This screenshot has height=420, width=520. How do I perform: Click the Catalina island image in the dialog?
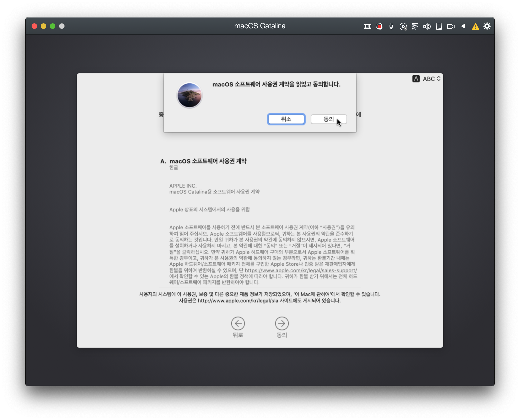189,95
